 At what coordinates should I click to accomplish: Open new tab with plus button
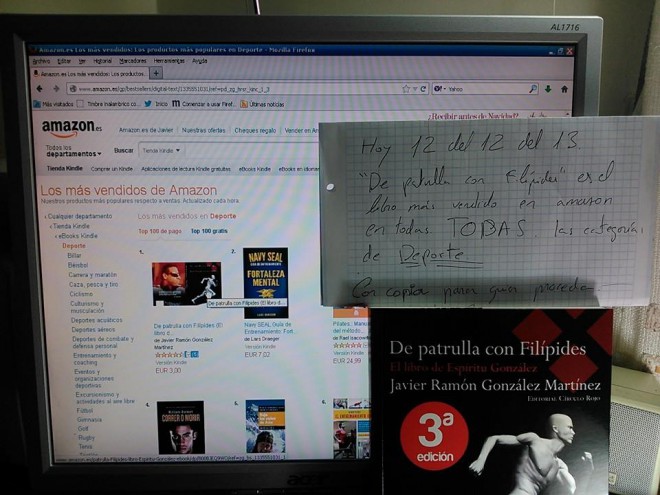[156, 73]
